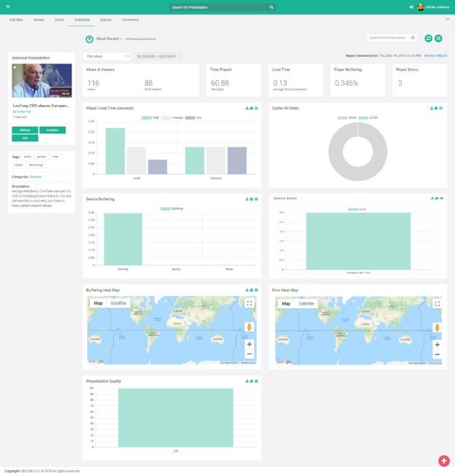This screenshot has width=455, height=476.
Task: Toggle the High series in the Player Load Time legend
Action: [x=147, y=117]
